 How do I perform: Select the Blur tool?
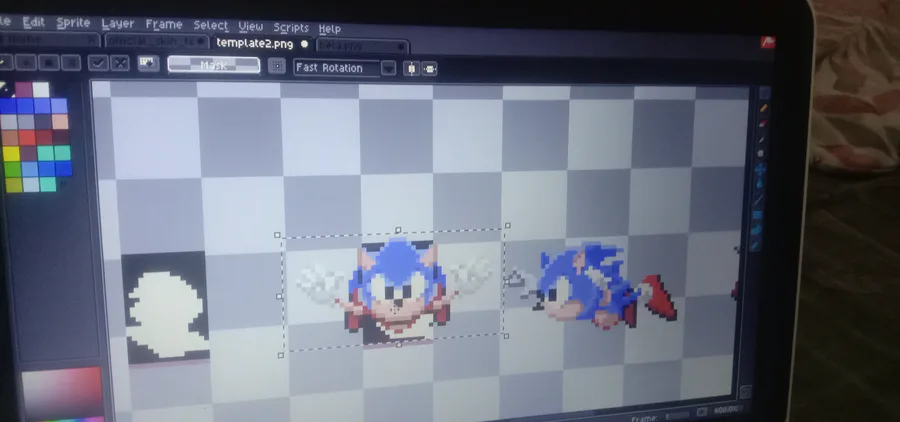[755, 245]
